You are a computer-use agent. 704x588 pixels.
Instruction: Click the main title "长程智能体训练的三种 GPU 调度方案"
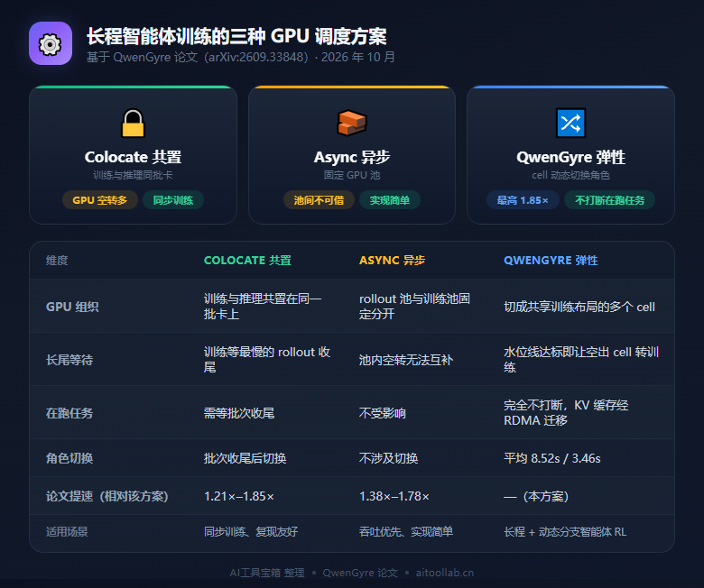click(x=236, y=36)
